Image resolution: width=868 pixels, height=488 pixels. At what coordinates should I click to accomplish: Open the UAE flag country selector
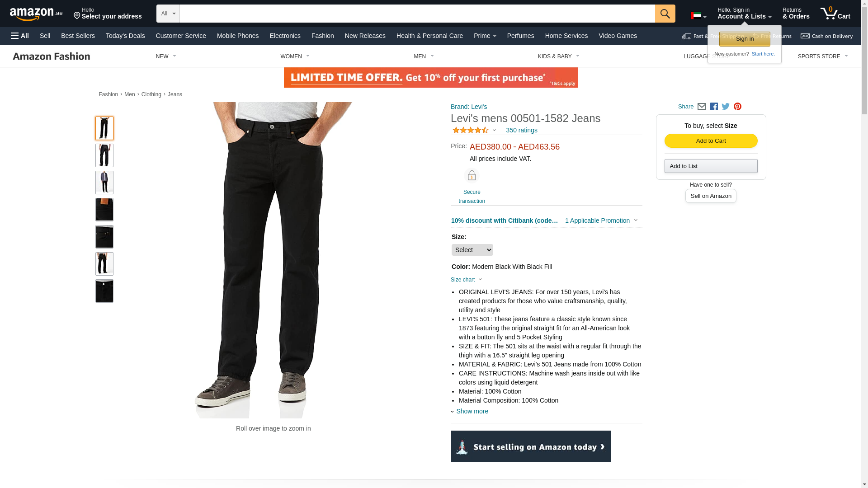tap(698, 16)
